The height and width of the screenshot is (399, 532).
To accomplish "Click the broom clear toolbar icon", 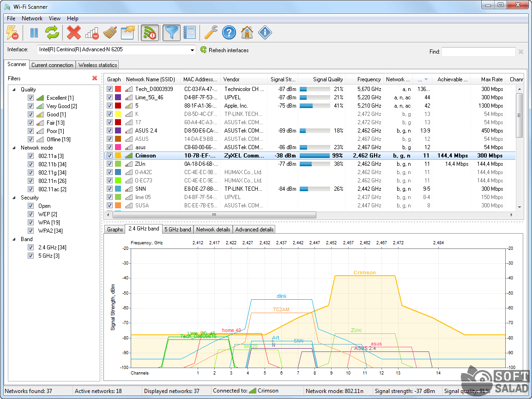I will click(x=109, y=33).
